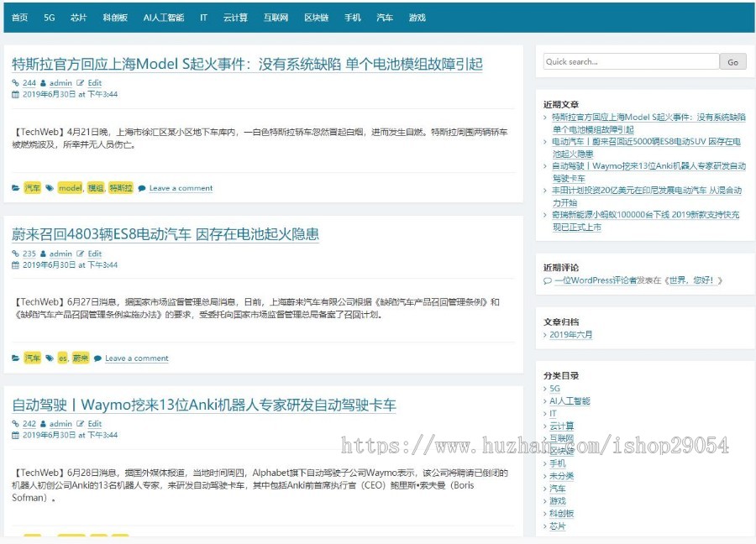The width and height of the screenshot is (756, 544).
Task: Open the AI人工智能 navigation item
Action: tap(163, 16)
